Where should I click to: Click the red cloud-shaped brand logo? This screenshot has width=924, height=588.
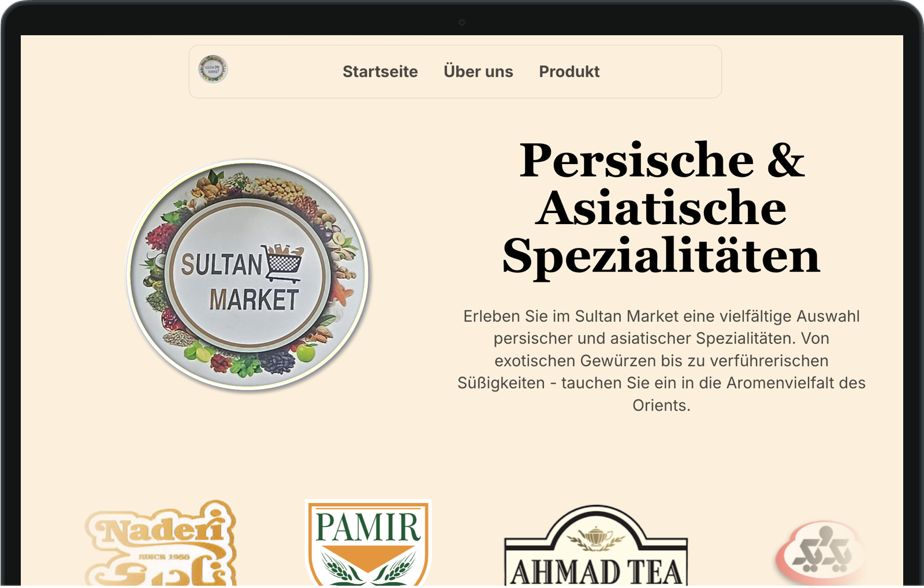click(x=820, y=552)
